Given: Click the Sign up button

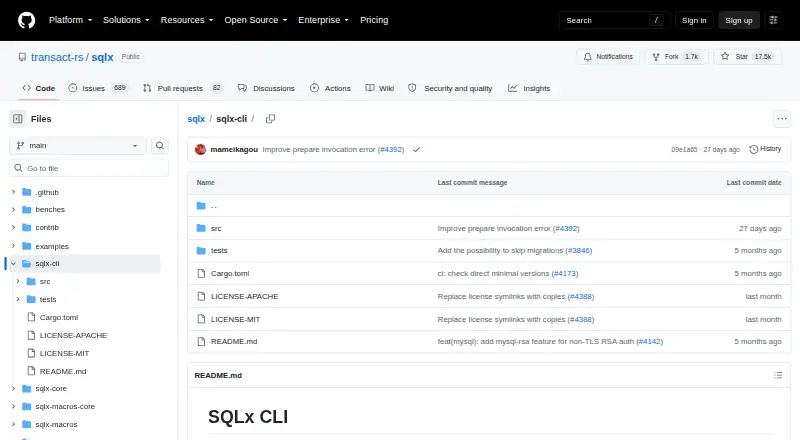Looking at the screenshot, I should (x=739, y=20).
